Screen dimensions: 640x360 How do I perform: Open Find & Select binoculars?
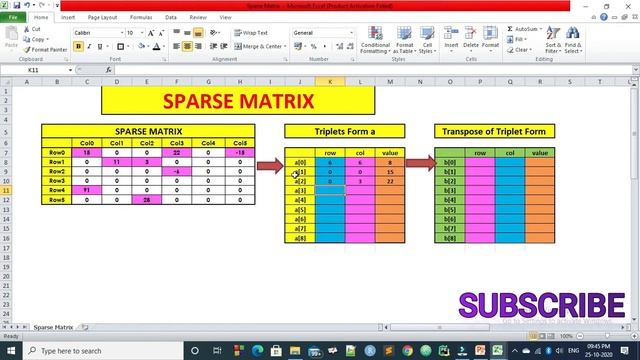573,40
